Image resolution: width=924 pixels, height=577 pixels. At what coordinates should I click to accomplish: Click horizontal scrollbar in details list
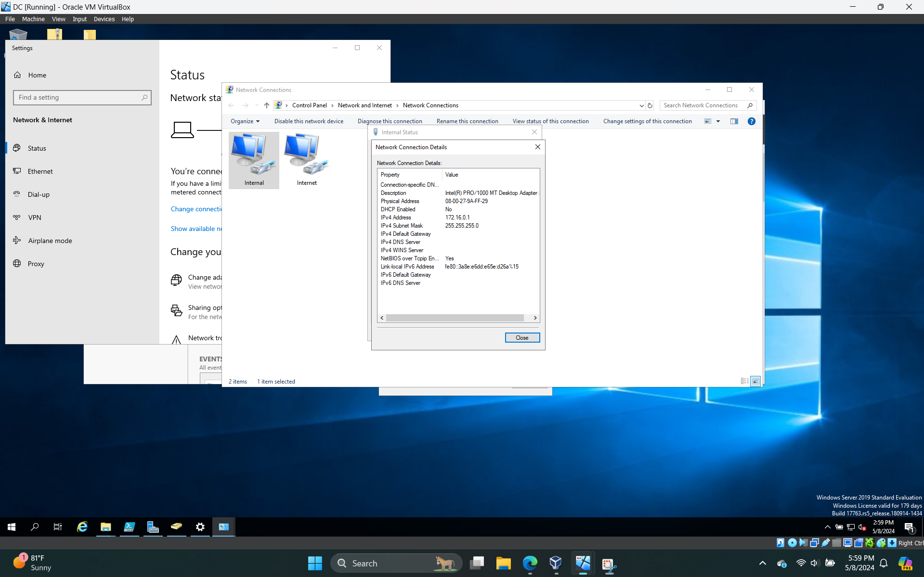[x=455, y=318]
